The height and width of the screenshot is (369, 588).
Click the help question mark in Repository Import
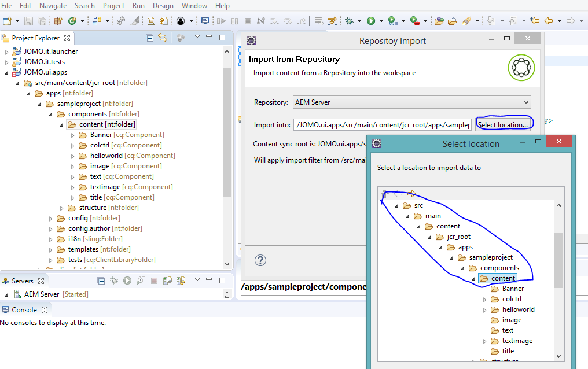pos(260,260)
